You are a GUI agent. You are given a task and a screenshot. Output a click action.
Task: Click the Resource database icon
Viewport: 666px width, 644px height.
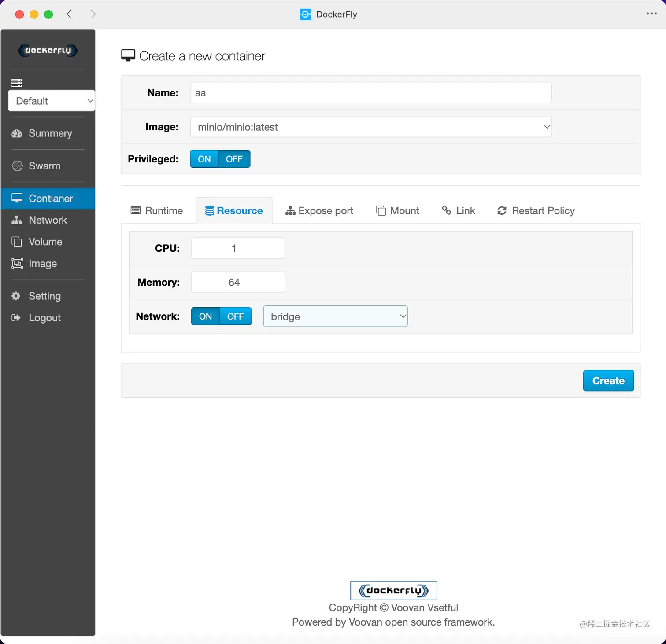210,211
